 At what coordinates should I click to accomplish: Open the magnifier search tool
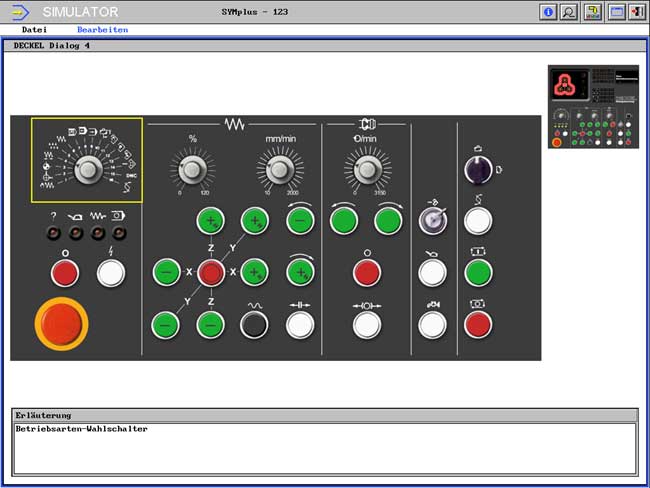(569, 12)
